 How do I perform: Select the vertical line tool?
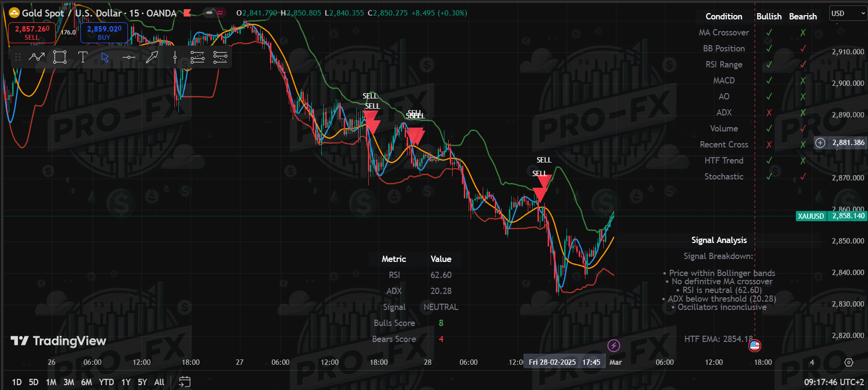pyautogui.click(x=175, y=57)
